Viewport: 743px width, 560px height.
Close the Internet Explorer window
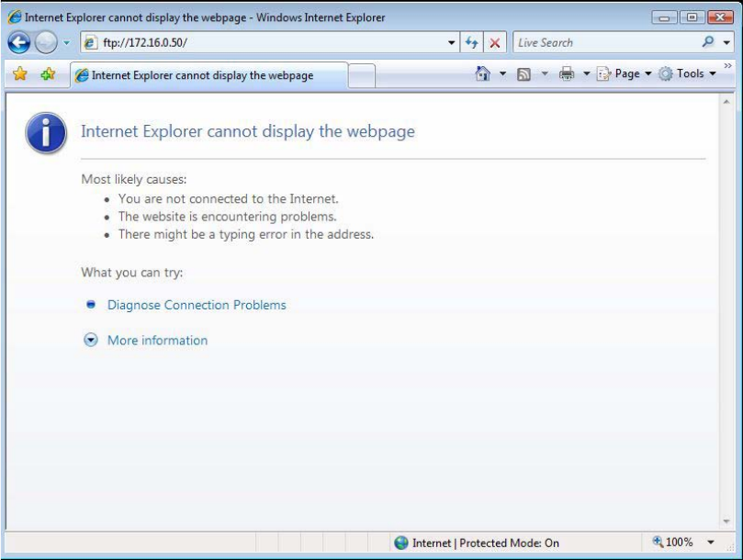click(x=720, y=17)
